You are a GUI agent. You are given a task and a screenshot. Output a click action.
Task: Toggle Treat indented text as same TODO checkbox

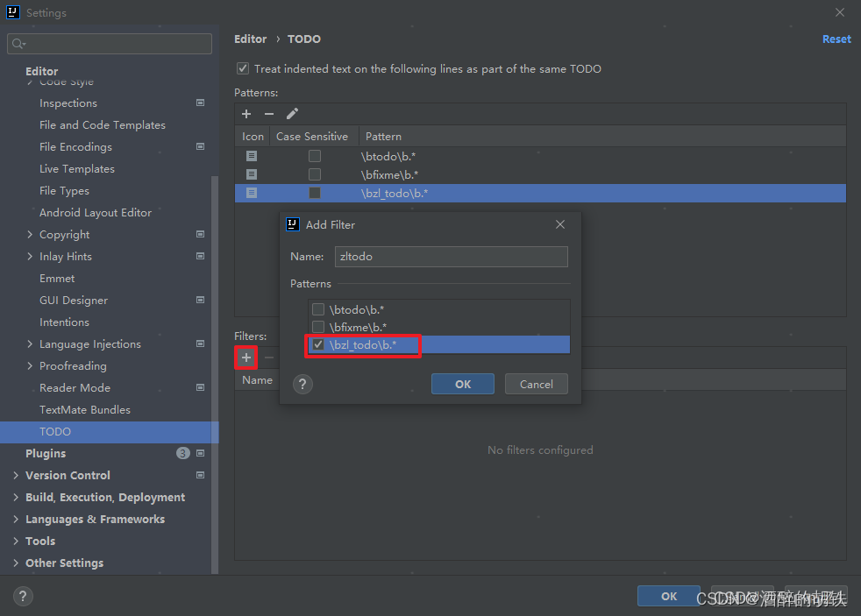[x=242, y=68]
